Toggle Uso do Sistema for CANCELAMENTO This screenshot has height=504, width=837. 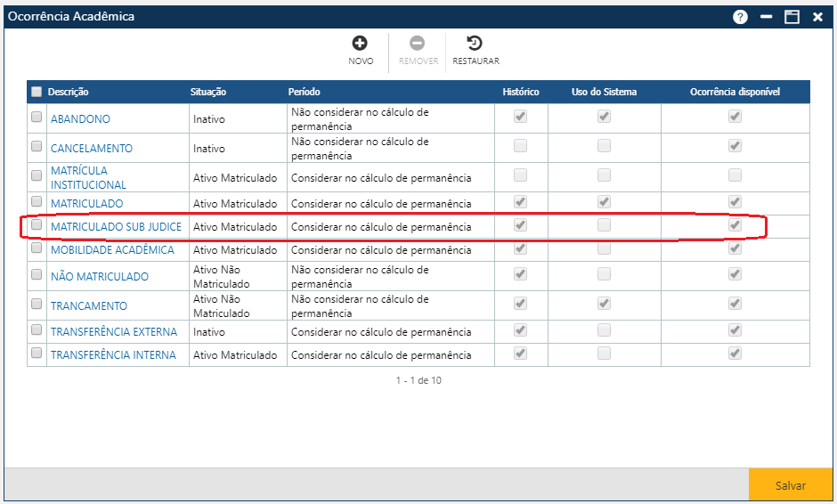point(604,146)
